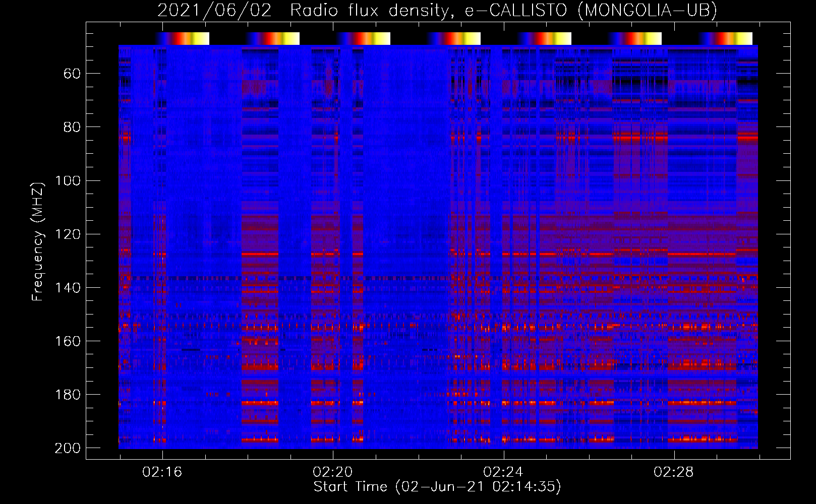
Task: Click the last color bar at top right
Action: tap(725, 38)
